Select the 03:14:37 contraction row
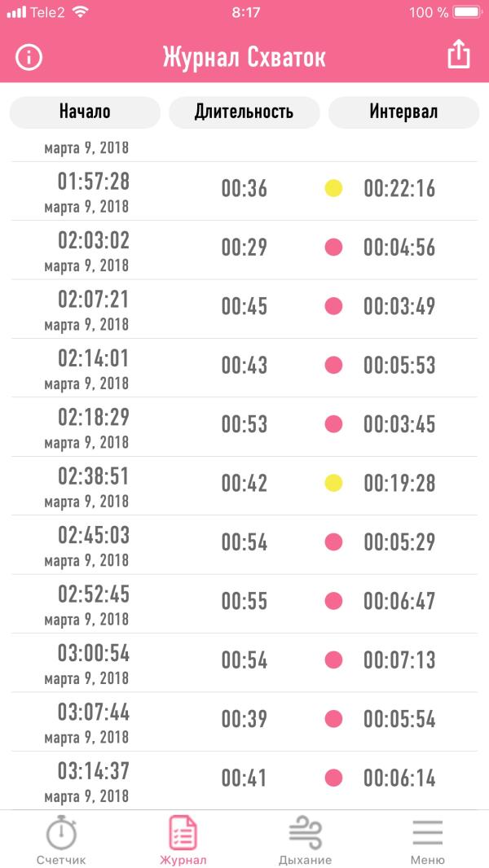The width and height of the screenshot is (489, 868). click(244, 781)
